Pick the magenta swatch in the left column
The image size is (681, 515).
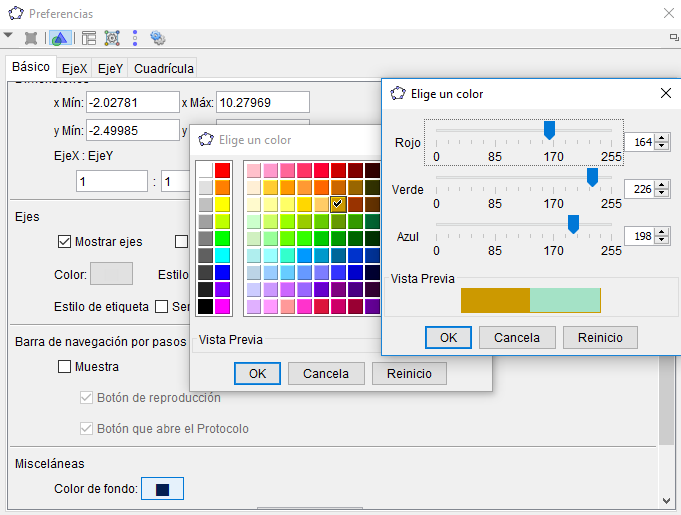point(222,306)
